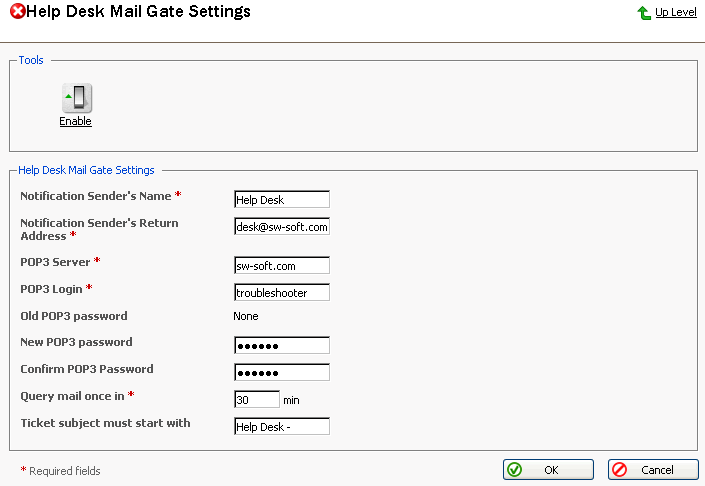Click the green Up Level arrow icon
Image resolution: width=705 pixels, height=486 pixels.
[x=644, y=13]
